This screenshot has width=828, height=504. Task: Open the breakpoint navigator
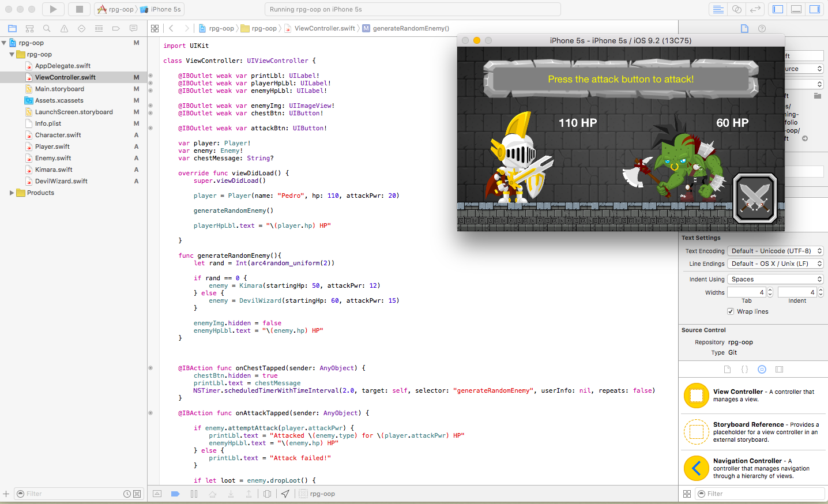[x=116, y=28]
